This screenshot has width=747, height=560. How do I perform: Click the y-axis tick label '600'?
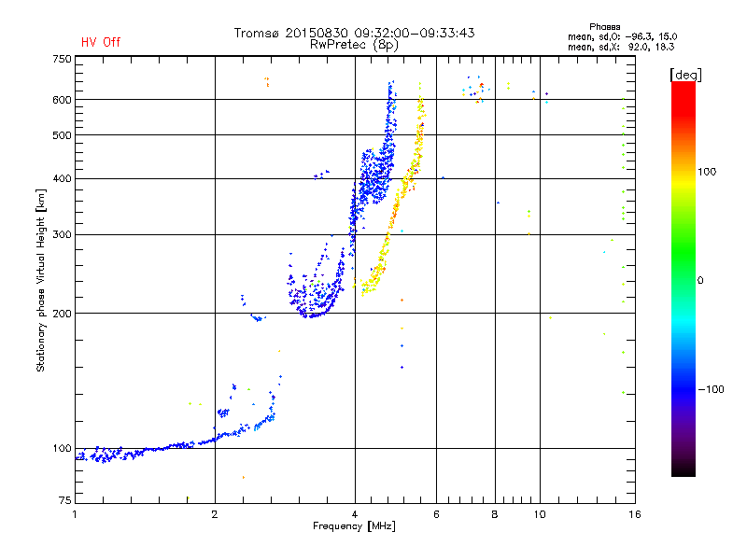tap(62, 100)
